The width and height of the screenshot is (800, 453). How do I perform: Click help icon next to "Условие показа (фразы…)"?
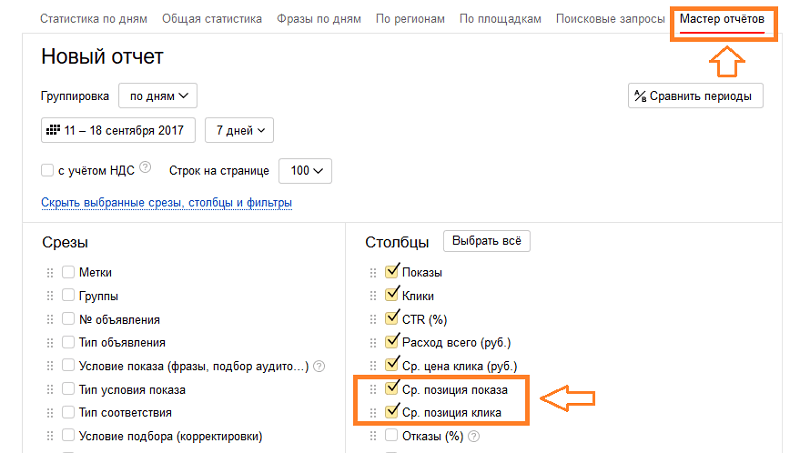[318, 366]
